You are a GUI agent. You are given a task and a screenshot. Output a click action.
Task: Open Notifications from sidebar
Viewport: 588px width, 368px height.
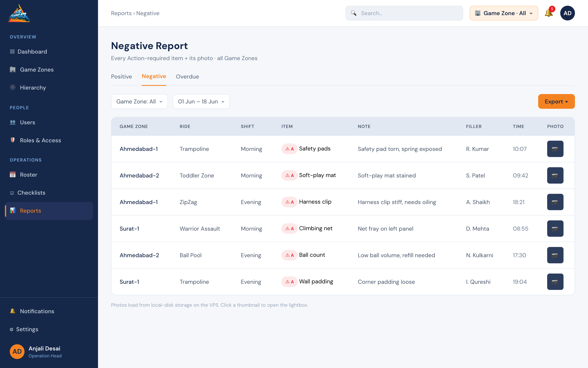[49, 311]
